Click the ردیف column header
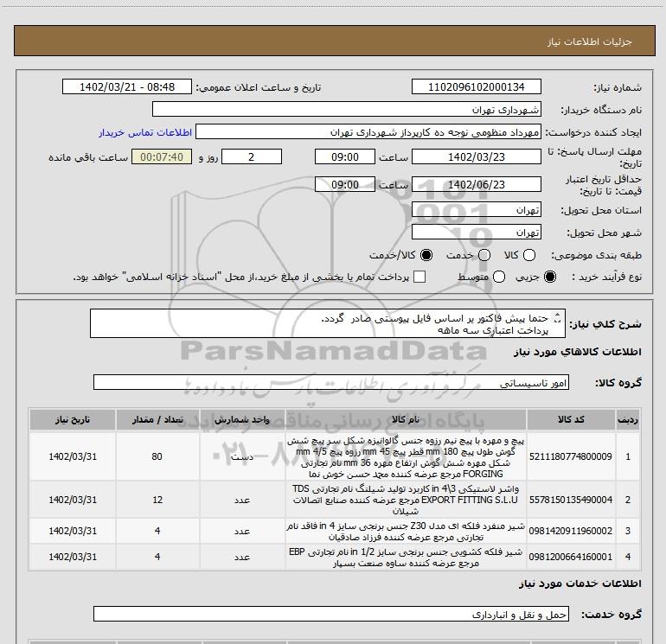The height and width of the screenshot is (644, 666). pos(628,420)
